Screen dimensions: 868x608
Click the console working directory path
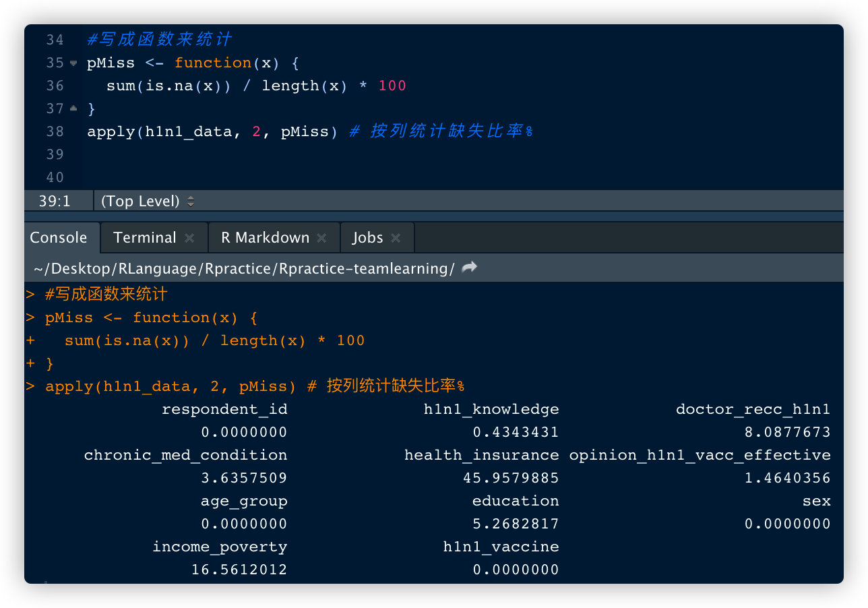tap(244, 268)
